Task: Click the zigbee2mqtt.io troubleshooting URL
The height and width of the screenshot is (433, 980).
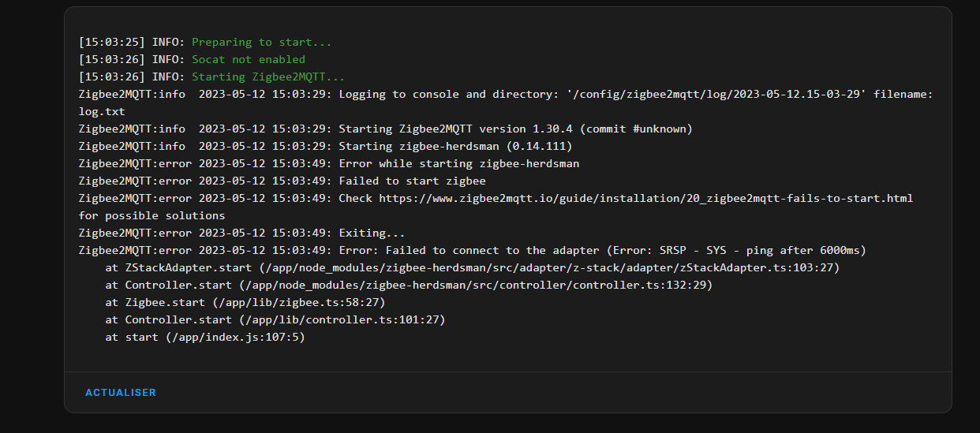Action: (645, 198)
